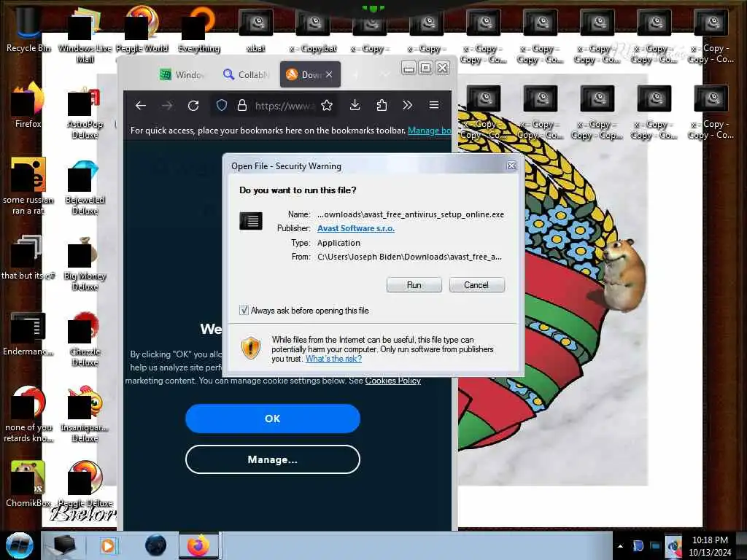The height and width of the screenshot is (560, 747).
Task: Open Windows Live Mail desktop shortcut
Action: tap(85, 36)
